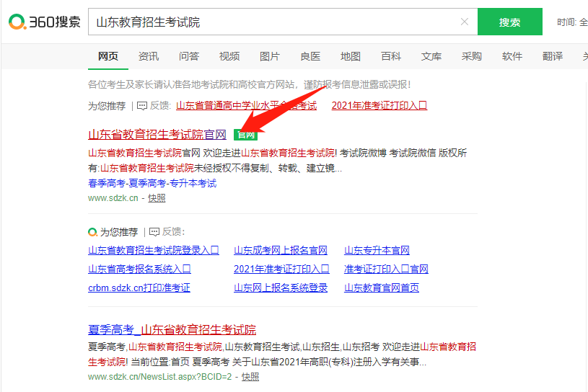Click the 夏季高考 result description snippet
588x392 pixels.
[282, 355]
